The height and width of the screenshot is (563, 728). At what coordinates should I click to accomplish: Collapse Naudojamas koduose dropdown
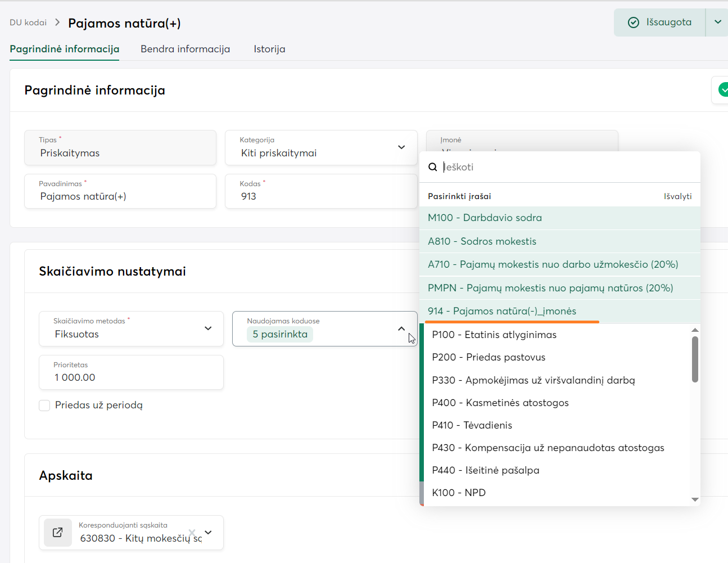(x=401, y=328)
